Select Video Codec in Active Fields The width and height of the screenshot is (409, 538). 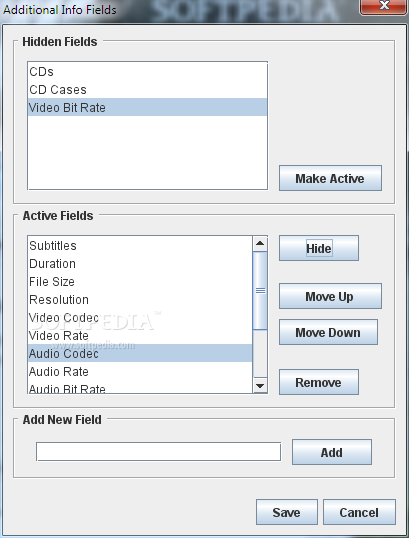[140, 317]
